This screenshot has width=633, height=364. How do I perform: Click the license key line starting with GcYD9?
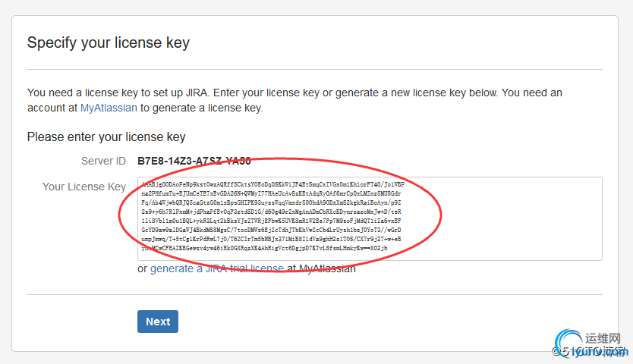(271, 230)
